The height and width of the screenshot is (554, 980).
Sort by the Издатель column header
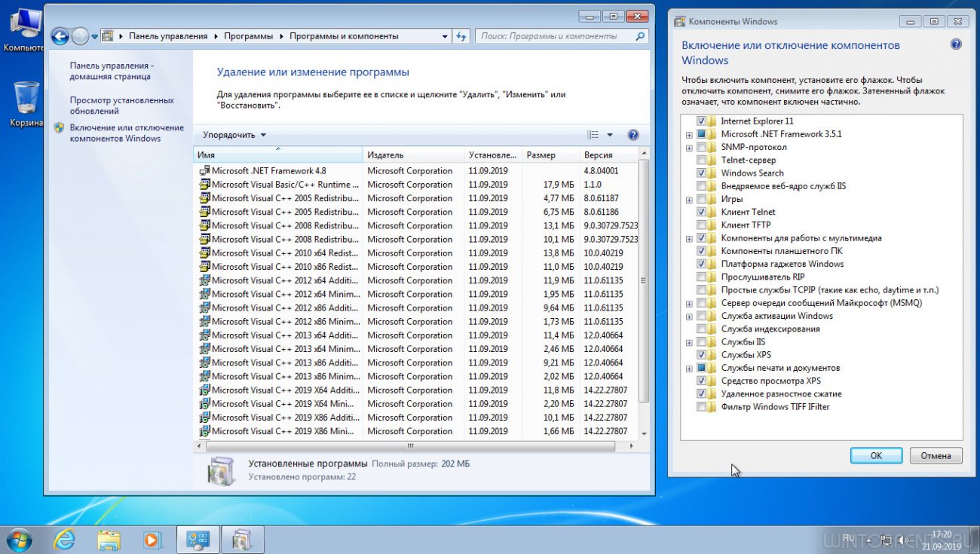[x=413, y=155]
